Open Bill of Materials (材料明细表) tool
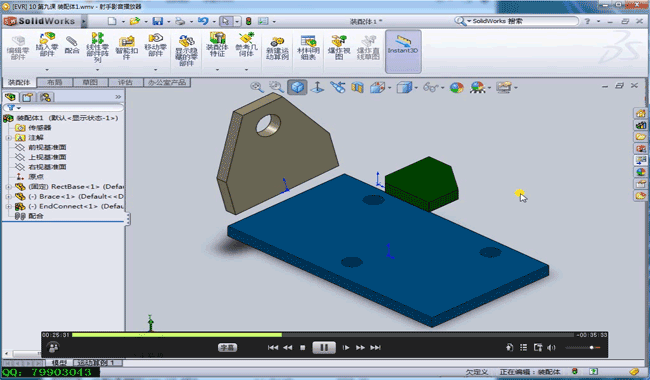Viewport: 650px width, 380px height. point(308,47)
